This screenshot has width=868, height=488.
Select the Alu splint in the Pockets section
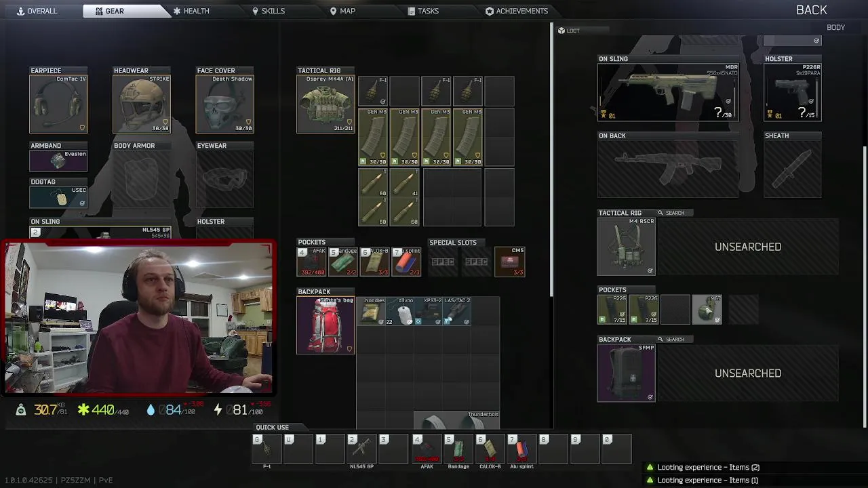[406, 262]
